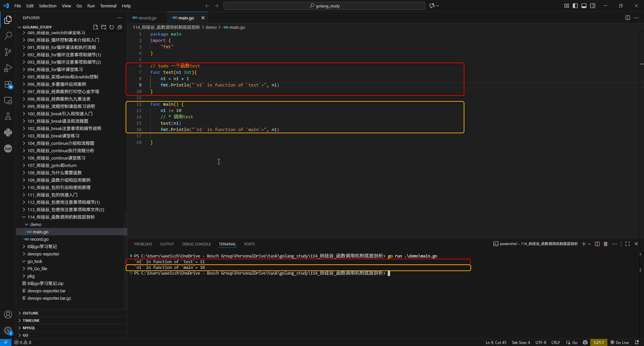The image size is (644, 346).
Task: Change file encoding UTF-8
Action: (x=541, y=342)
